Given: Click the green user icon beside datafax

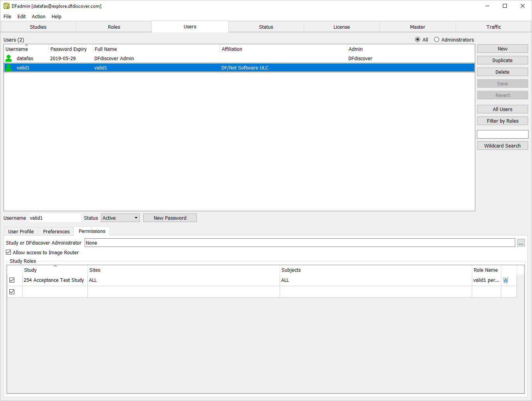Looking at the screenshot, I should pyautogui.click(x=9, y=58).
